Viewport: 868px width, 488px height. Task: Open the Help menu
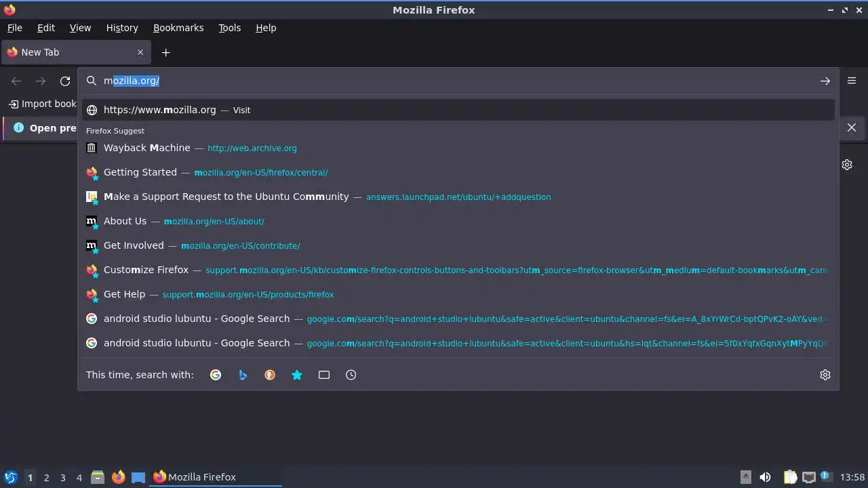[266, 28]
